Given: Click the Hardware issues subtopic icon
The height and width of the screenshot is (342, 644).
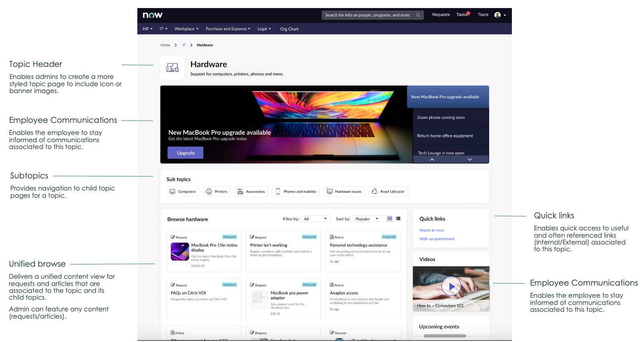Looking at the screenshot, I should pos(329,192).
